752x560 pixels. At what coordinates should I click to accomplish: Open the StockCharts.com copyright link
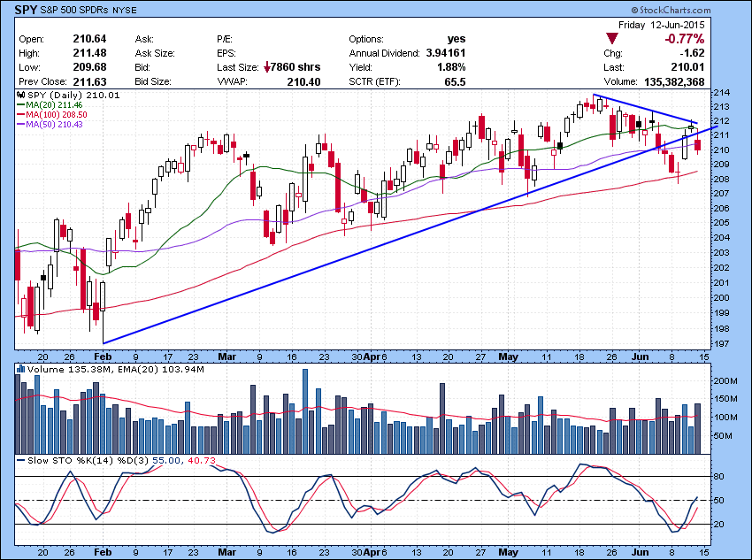pyautogui.click(x=671, y=10)
